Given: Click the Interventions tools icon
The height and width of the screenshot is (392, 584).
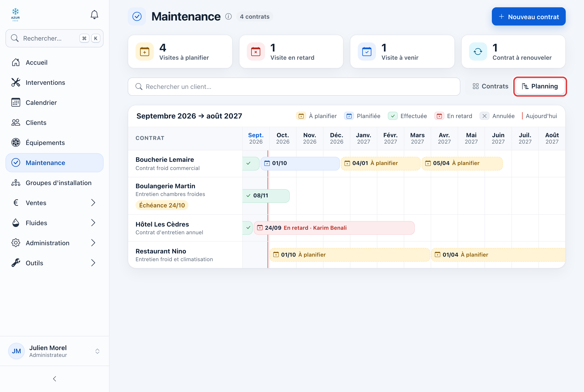Looking at the screenshot, I should (x=16, y=82).
